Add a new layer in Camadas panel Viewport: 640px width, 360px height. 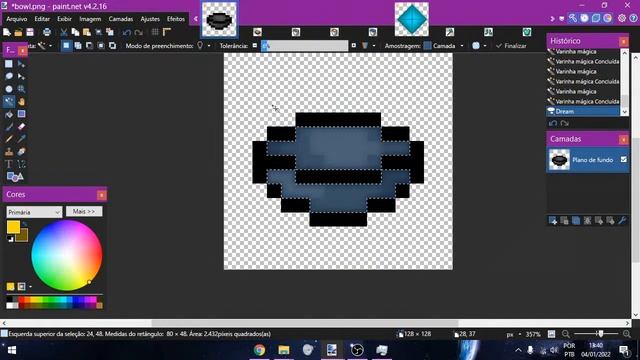pyautogui.click(x=553, y=221)
